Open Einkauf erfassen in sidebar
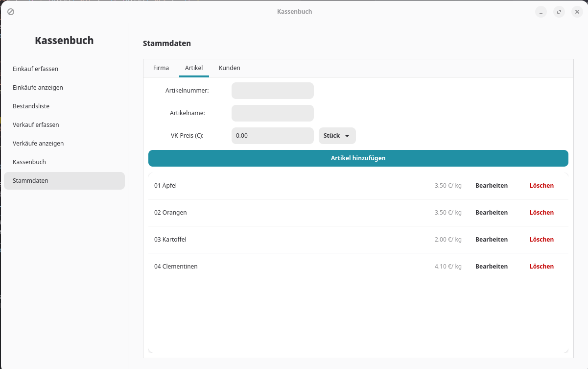Image resolution: width=588 pixels, height=369 pixels. pyautogui.click(x=35, y=69)
